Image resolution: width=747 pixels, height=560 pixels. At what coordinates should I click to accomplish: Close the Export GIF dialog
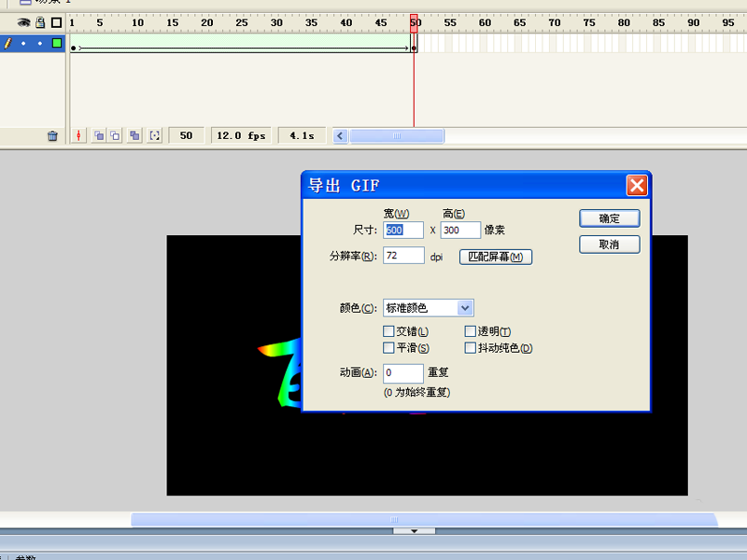(637, 185)
